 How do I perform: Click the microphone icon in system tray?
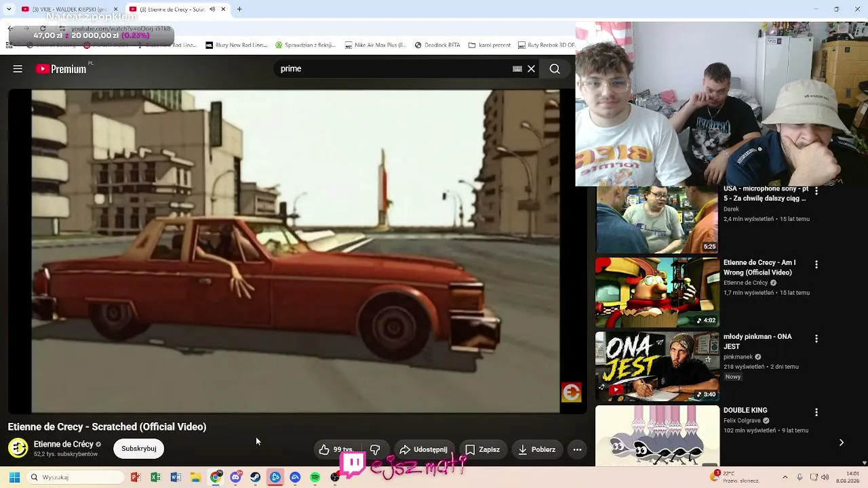(x=800, y=477)
